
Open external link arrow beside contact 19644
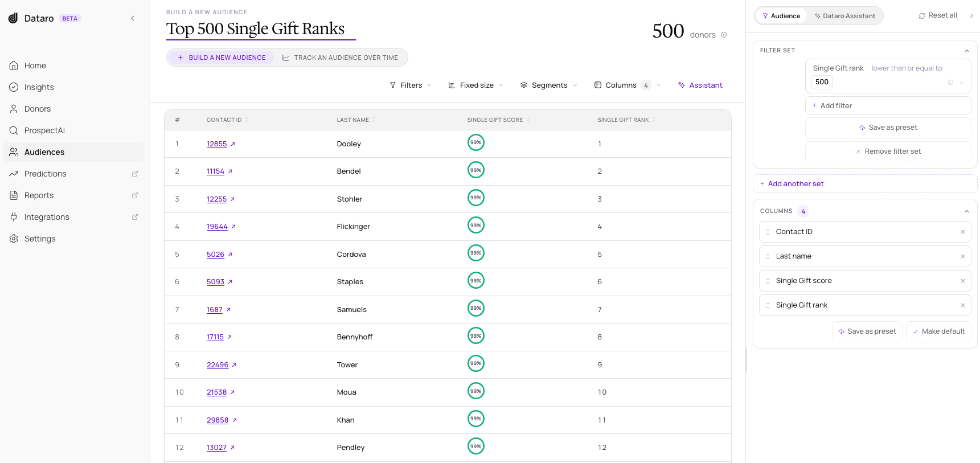[233, 227]
